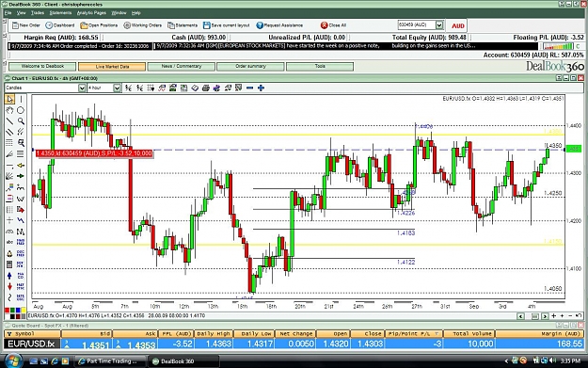Image resolution: width=588 pixels, height=368 pixels.
Task: Click the Pip/Point P/L column sort arrow
Action: [x=437, y=333]
